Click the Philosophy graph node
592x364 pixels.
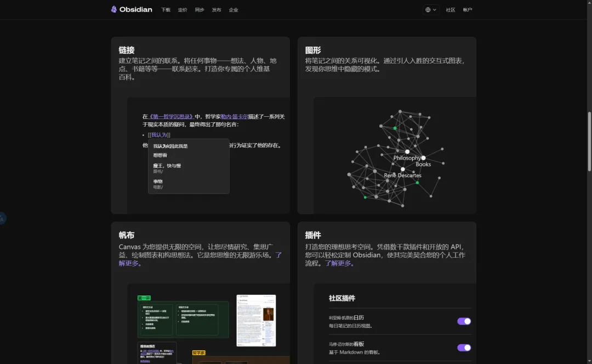[407, 152]
